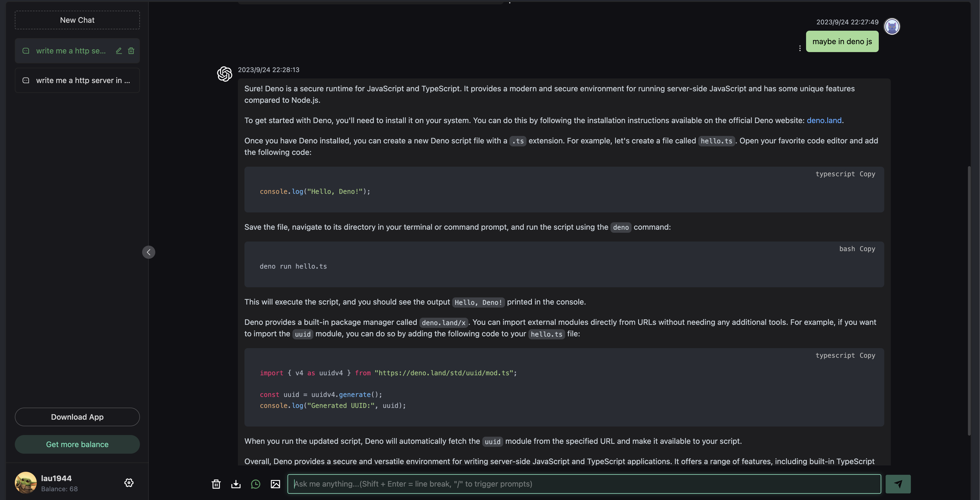Rename the selected 'write me a http se...' chat
Image resolution: width=980 pixels, height=500 pixels.
(x=119, y=50)
